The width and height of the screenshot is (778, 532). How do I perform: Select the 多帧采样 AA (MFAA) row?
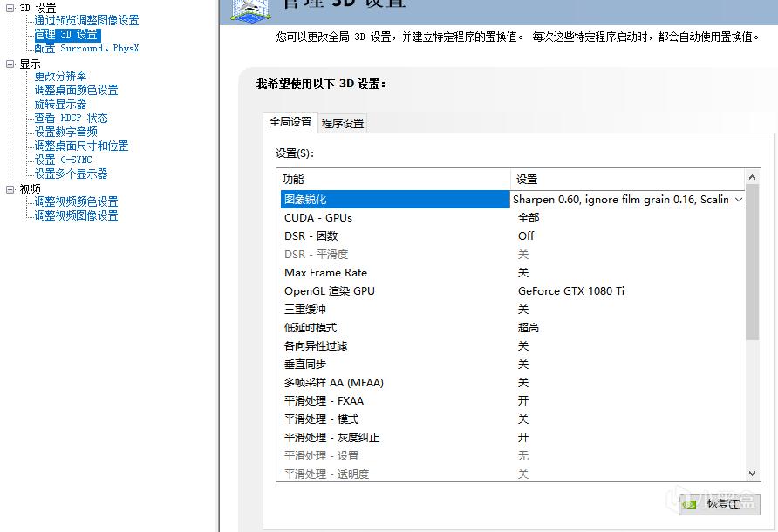pos(513,383)
